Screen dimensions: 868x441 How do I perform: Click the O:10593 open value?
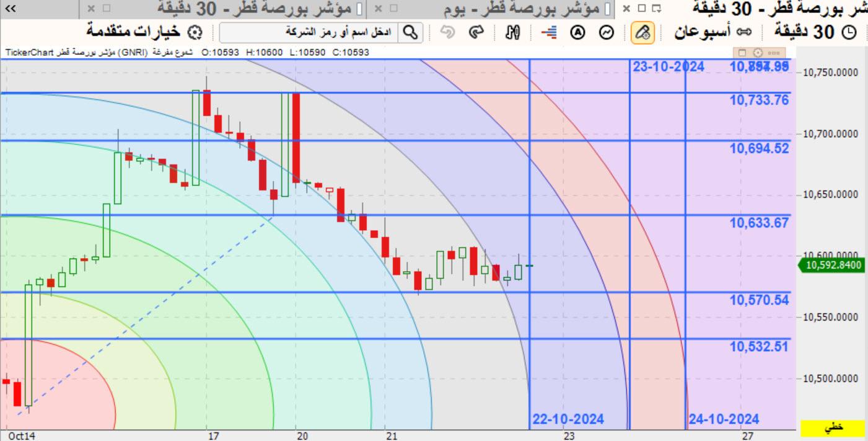(221, 53)
